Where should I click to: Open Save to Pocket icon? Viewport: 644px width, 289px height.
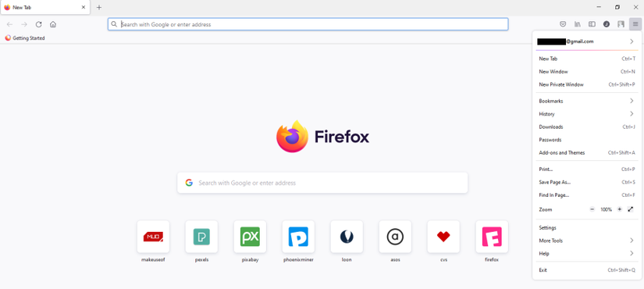(564, 24)
